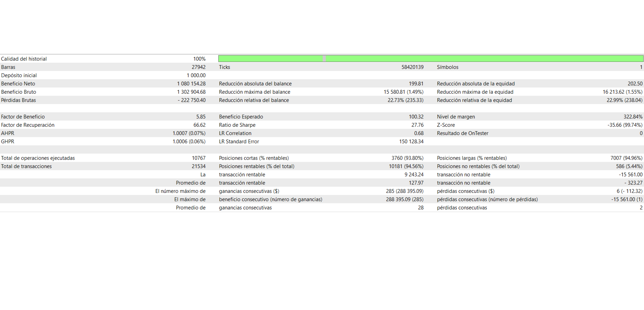This screenshot has height=310, width=644.
Task: Select the average profitable transaction value 127.97
Action: click(416, 183)
